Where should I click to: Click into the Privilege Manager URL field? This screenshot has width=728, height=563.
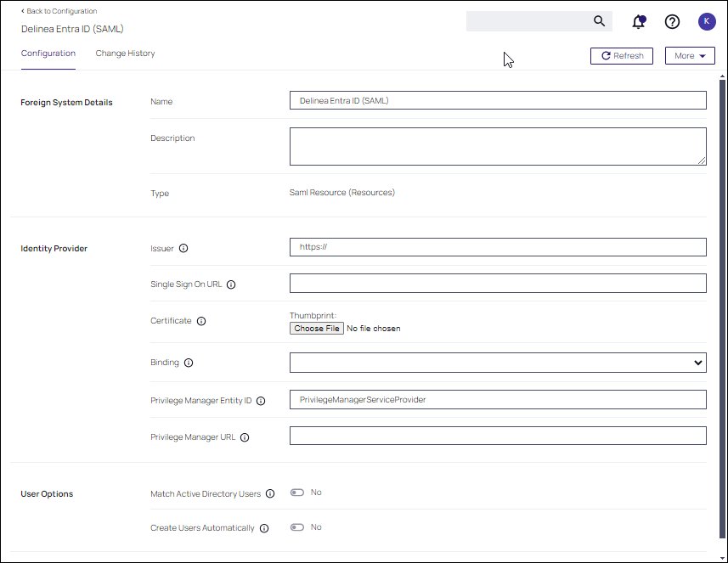click(498, 436)
